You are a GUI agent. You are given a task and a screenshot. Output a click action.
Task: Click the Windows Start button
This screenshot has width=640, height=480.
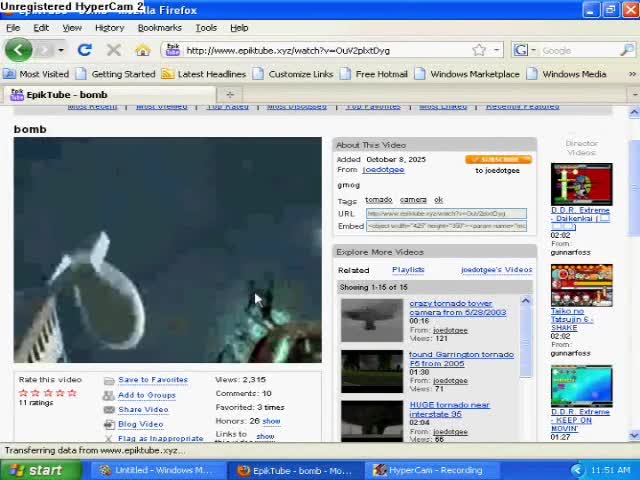click(36, 470)
